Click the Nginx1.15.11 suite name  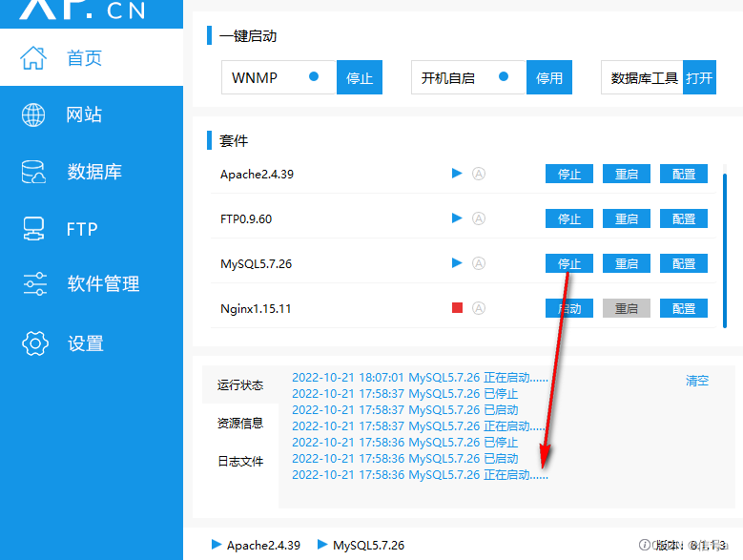[256, 309]
